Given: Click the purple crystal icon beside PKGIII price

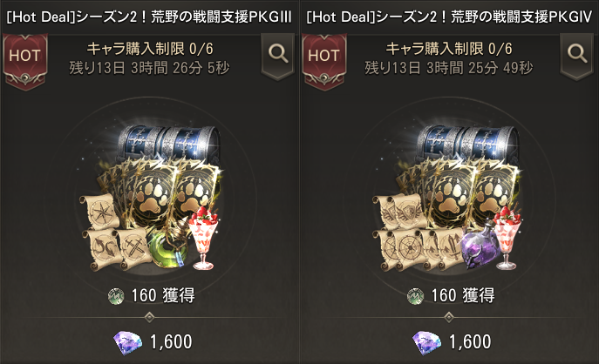Looking at the screenshot, I should (x=128, y=342).
